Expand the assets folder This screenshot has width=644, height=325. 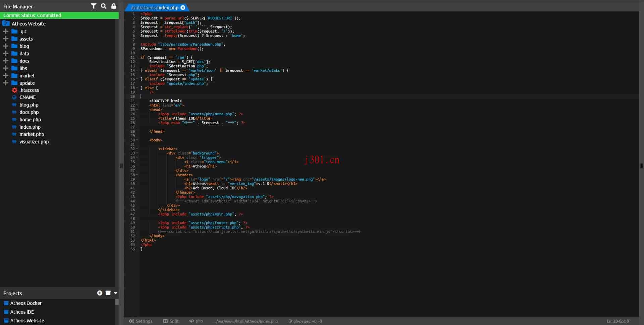6,39
